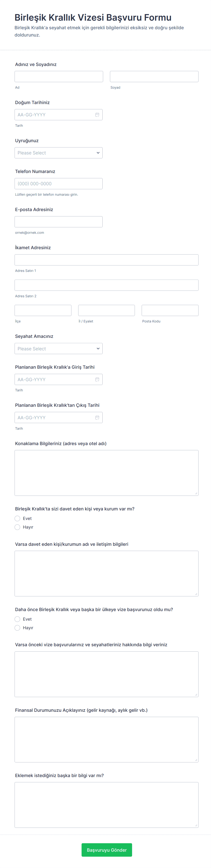Click the Adres Satırı 1 field
The width and height of the screenshot is (211, 868).
tap(106, 260)
